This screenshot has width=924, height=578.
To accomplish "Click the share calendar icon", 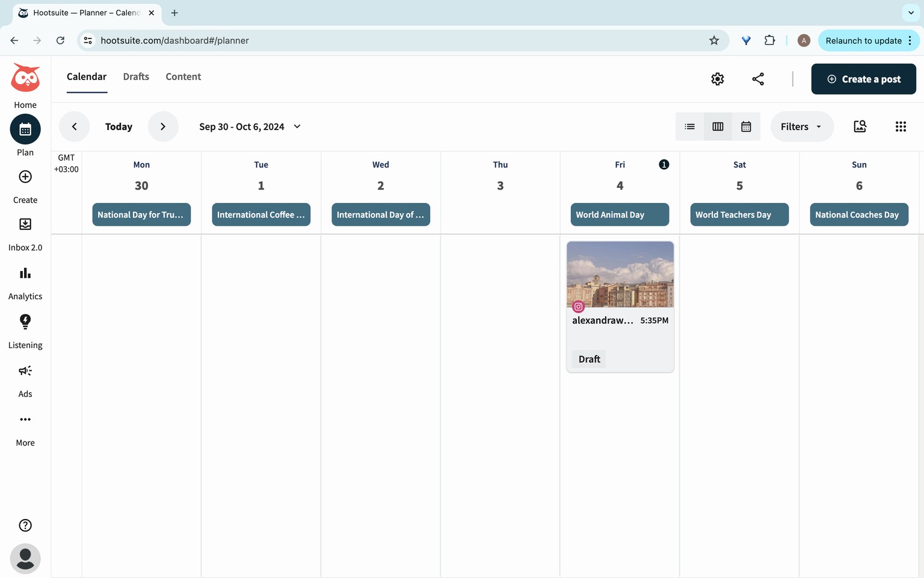I will pos(758,79).
